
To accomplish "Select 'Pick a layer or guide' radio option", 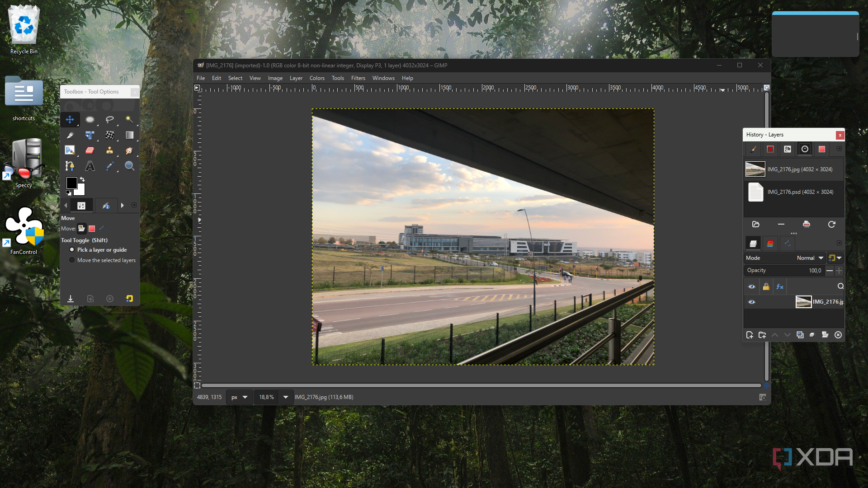I will coord(72,250).
